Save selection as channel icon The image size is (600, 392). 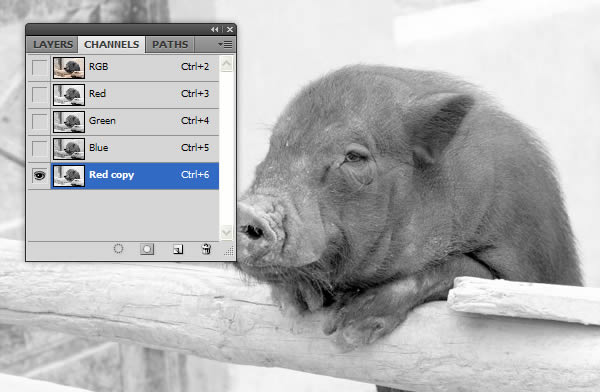[x=147, y=249]
